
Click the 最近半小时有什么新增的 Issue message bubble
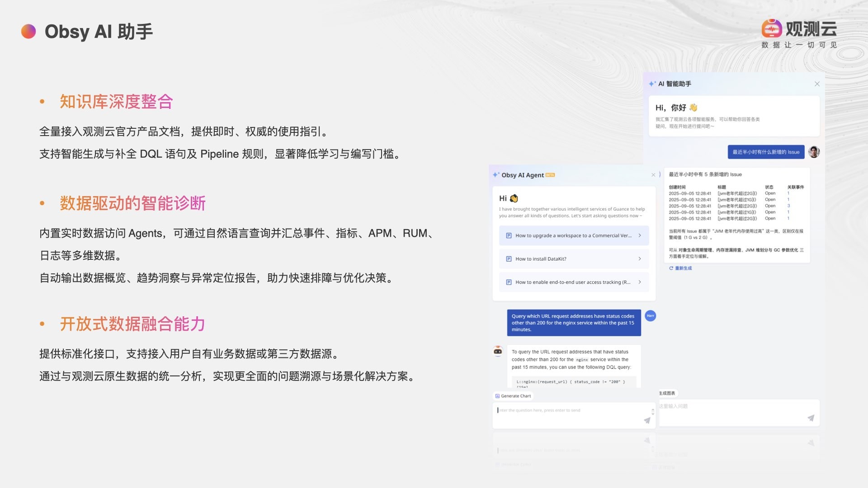(765, 152)
